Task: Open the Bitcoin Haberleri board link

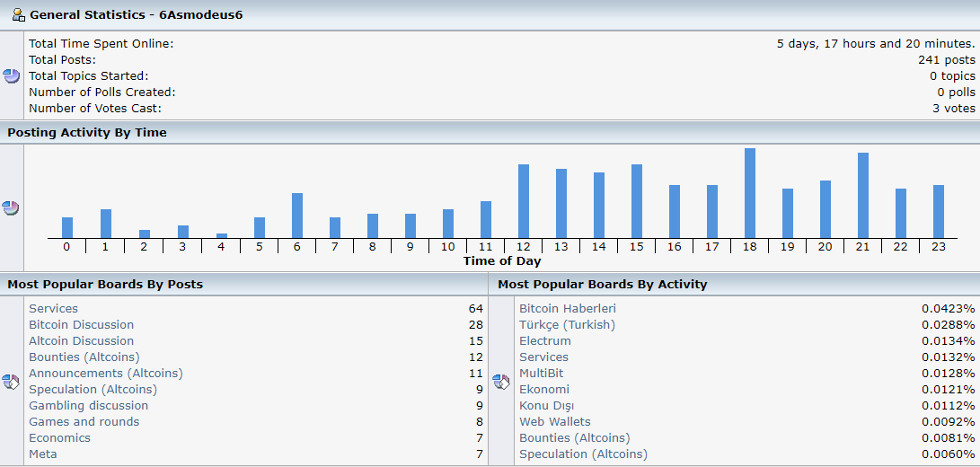Action: [568, 308]
